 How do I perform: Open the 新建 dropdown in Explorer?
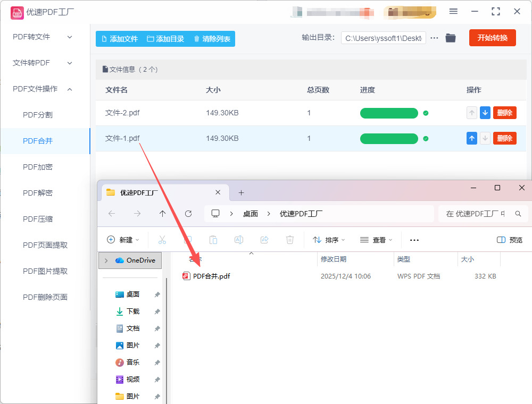pyautogui.click(x=123, y=240)
